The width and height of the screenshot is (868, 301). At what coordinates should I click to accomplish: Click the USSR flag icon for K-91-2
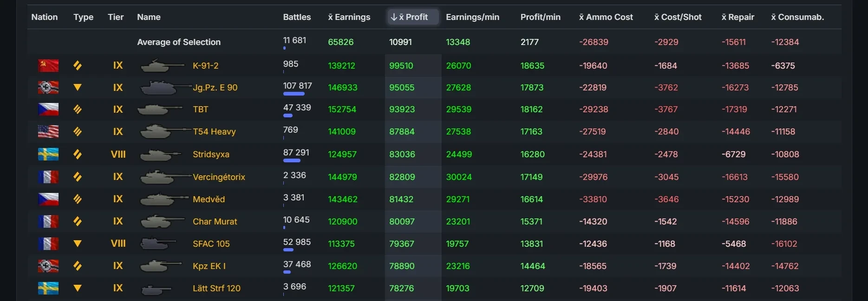click(x=48, y=65)
